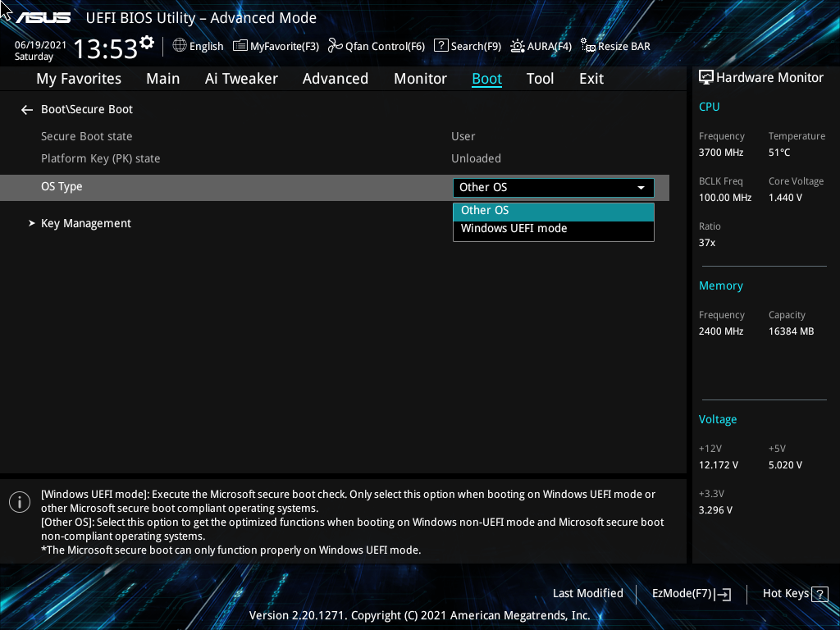This screenshot has height=630, width=840.
Task: Open the OS Type dropdown arrow
Action: tap(641, 187)
